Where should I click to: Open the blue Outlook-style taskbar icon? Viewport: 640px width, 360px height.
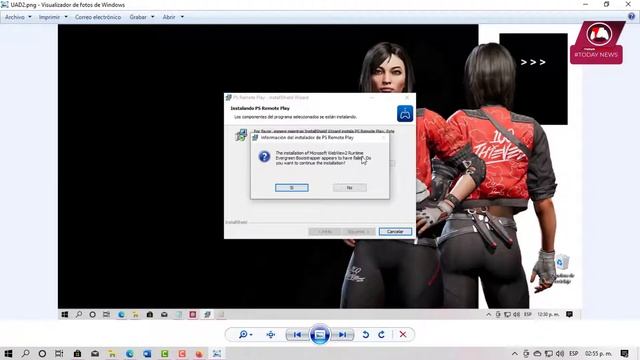pyautogui.click(x=147, y=353)
